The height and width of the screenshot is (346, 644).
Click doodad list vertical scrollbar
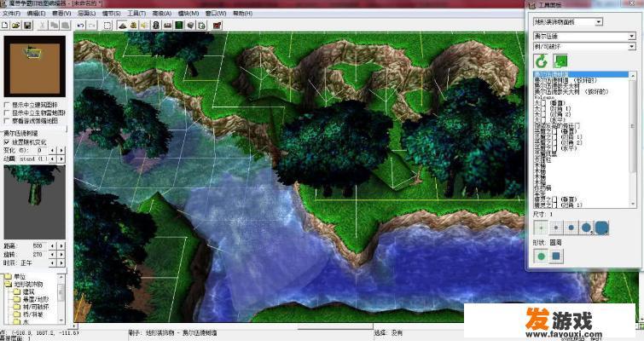tap(633, 140)
